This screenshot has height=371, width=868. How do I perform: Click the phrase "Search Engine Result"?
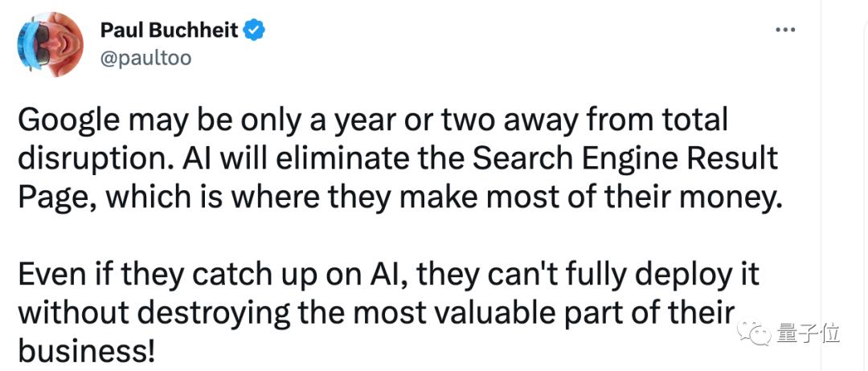click(626, 161)
